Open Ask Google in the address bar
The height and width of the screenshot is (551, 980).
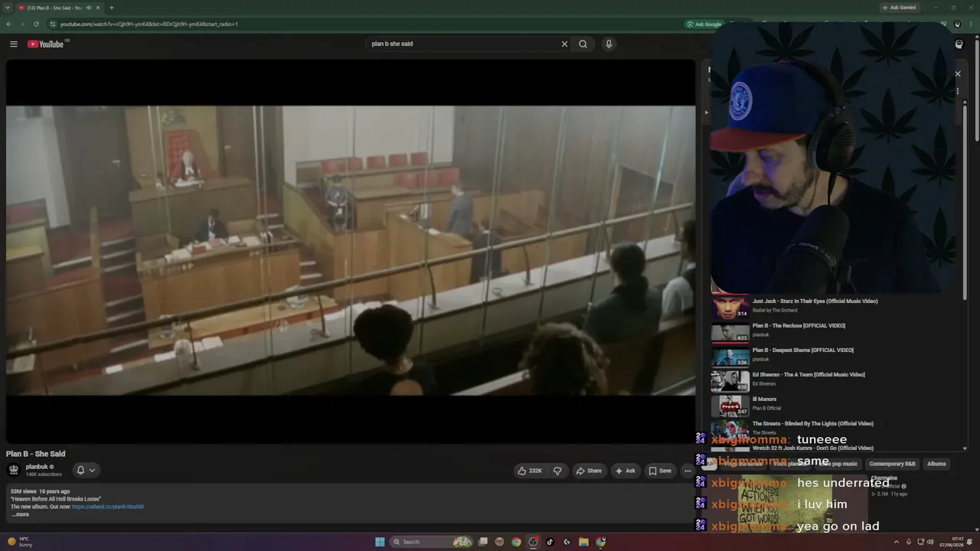pos(704,24)
